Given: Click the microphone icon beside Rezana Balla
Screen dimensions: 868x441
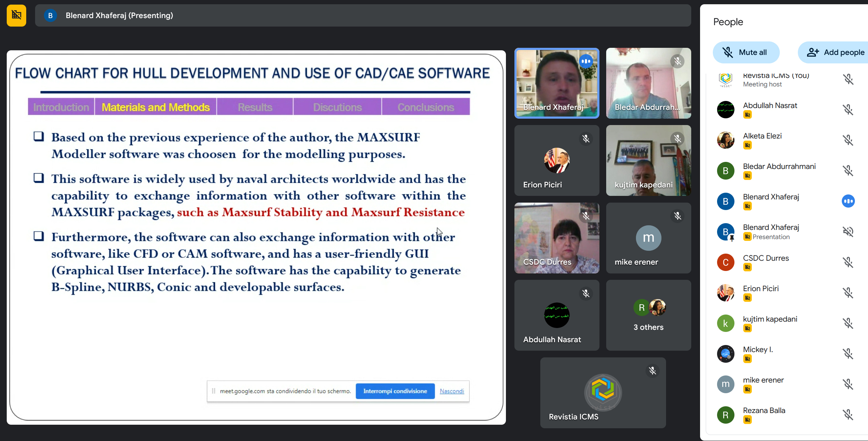Looking at the screenshot, I should pos(848,414).
